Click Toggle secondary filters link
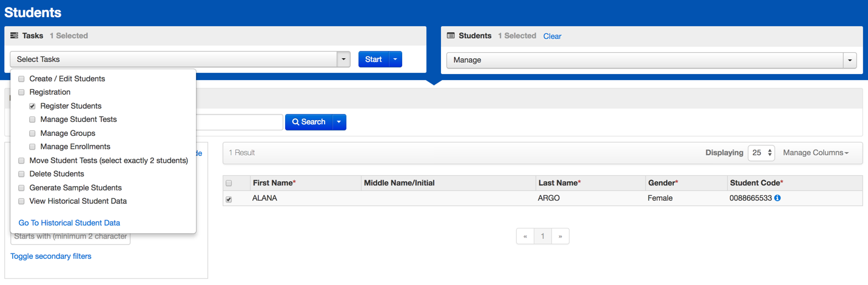 pyautogui.click(x=51, y=256)
